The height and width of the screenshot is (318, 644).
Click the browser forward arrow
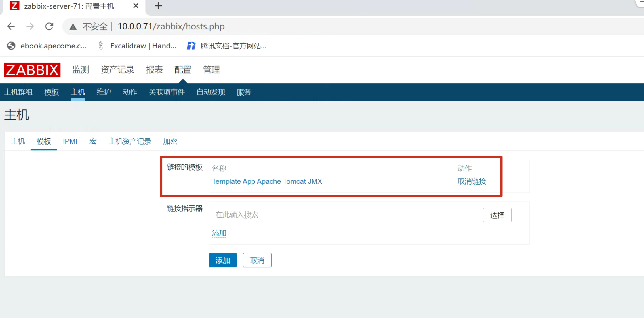pos(30,26)
